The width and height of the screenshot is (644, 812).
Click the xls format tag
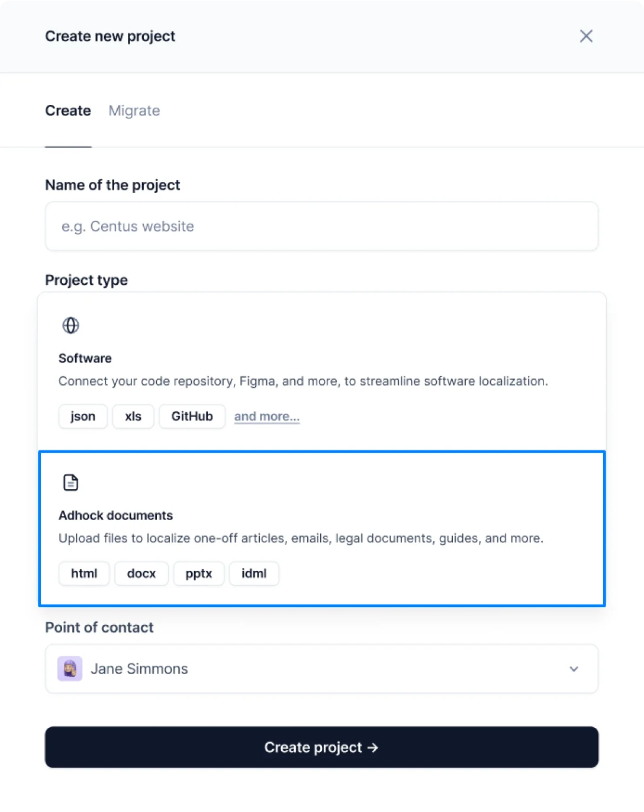133,416
